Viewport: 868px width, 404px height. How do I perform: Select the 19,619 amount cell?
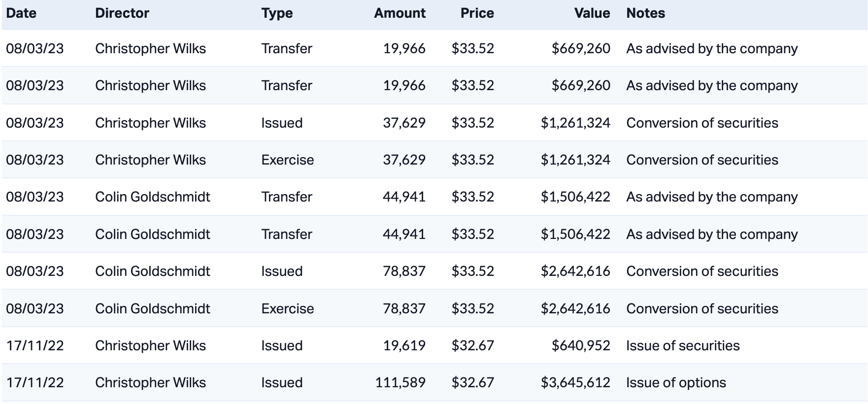(404, 345)
